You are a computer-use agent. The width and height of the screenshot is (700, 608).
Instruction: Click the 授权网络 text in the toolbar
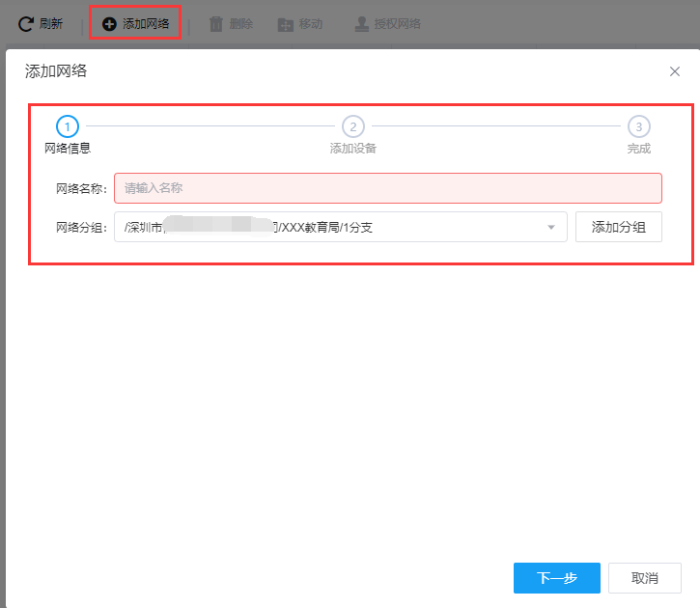(x=398, y=24)
